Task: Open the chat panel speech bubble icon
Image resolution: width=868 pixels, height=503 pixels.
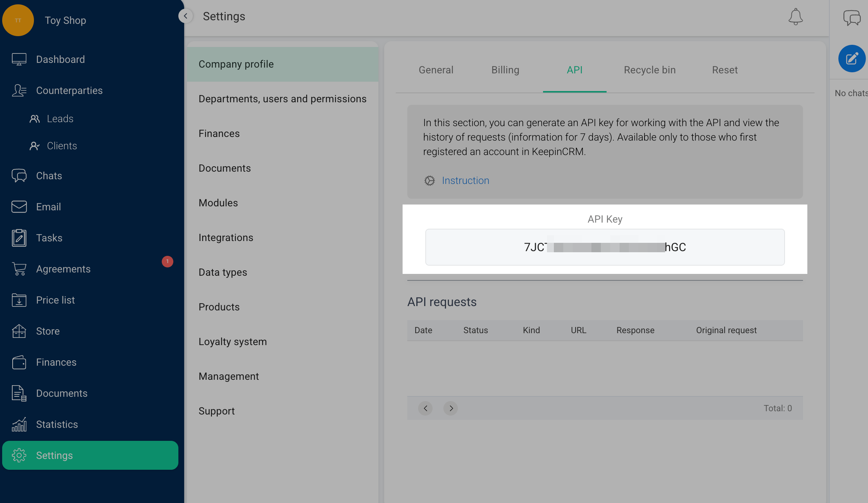Action: coord(852,17)
